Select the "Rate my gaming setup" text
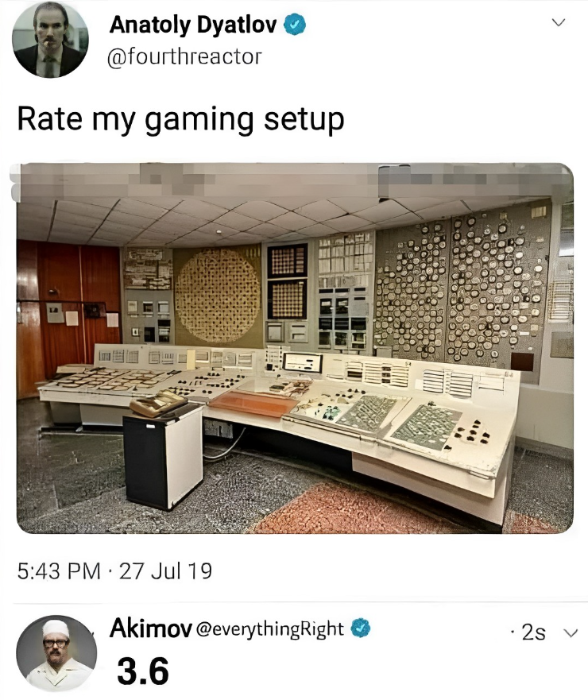The image size is (588, 700). (x=181, y=120)
